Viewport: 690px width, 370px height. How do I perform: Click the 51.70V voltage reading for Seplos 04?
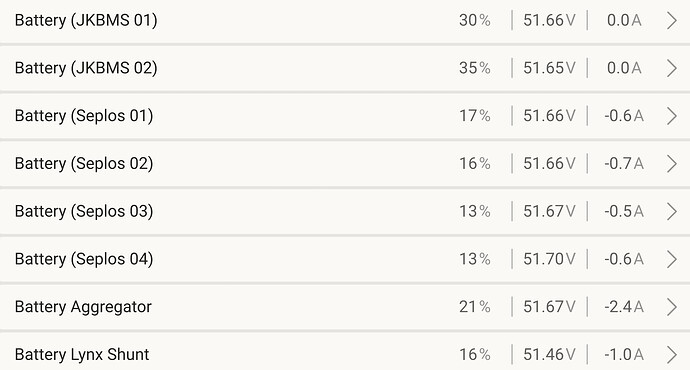[549, 259]
